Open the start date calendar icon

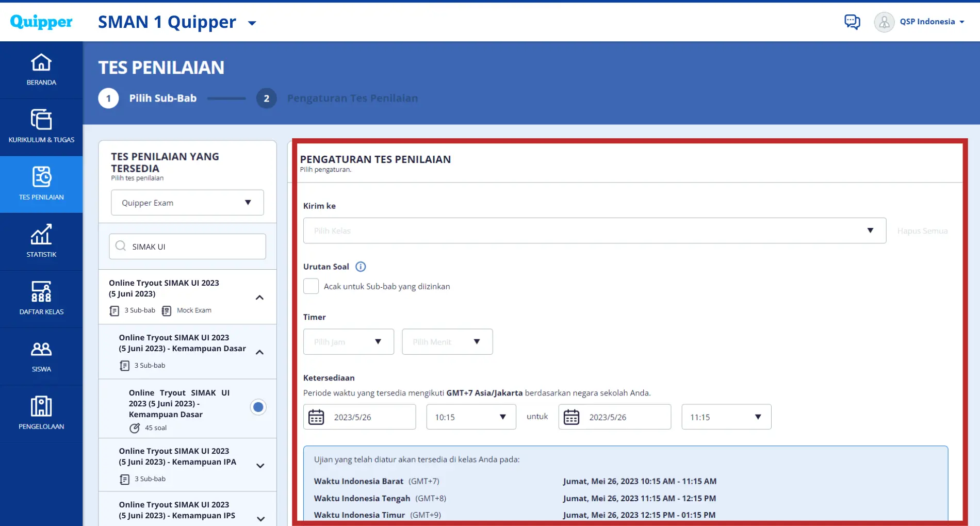316,417
